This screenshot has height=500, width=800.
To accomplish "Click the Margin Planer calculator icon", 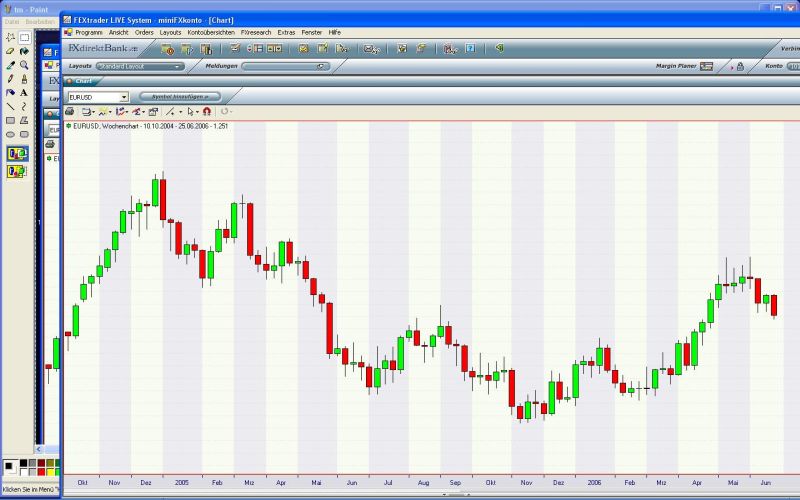I will 706,66.
